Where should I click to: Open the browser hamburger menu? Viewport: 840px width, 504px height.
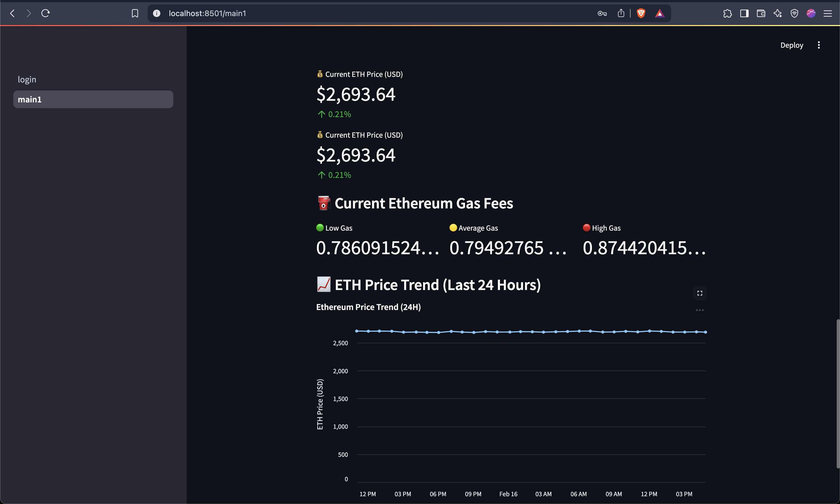[x=828, y=13]
